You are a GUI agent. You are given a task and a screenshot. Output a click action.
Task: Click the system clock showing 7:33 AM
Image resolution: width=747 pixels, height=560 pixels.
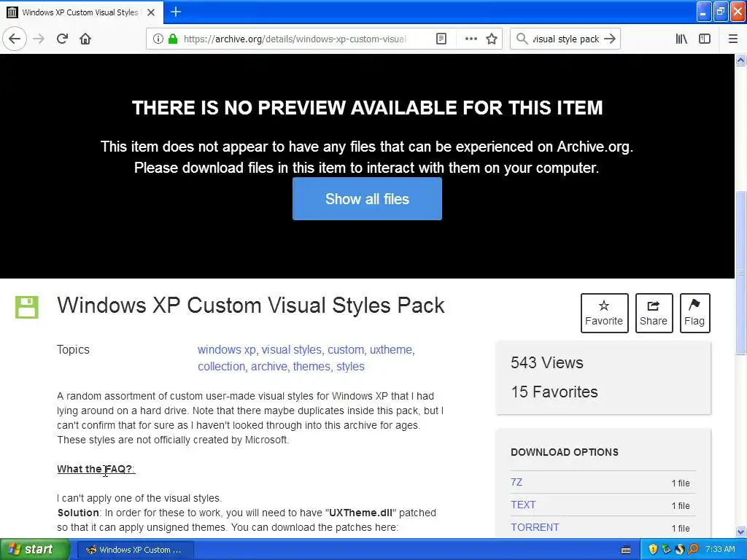point(720,549)
